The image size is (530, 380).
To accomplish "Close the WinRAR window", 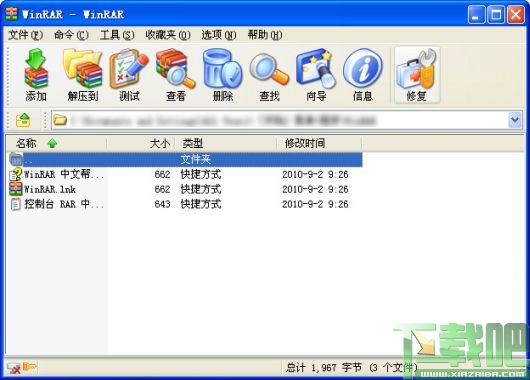I will click(516, 15).
